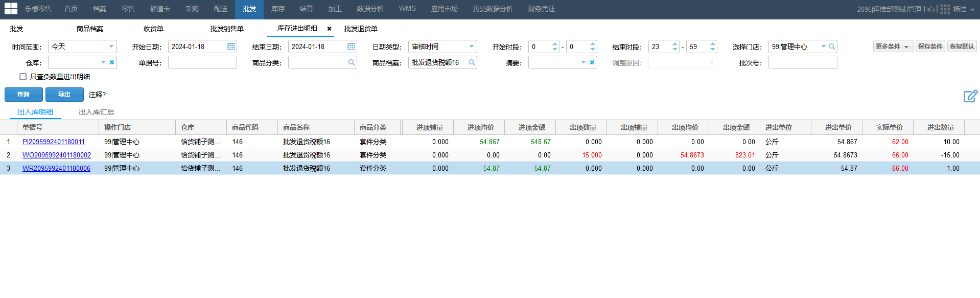This screenshot has height=298, width=980.
Task: Open the WMS top menu
Action: pos(407,9)
